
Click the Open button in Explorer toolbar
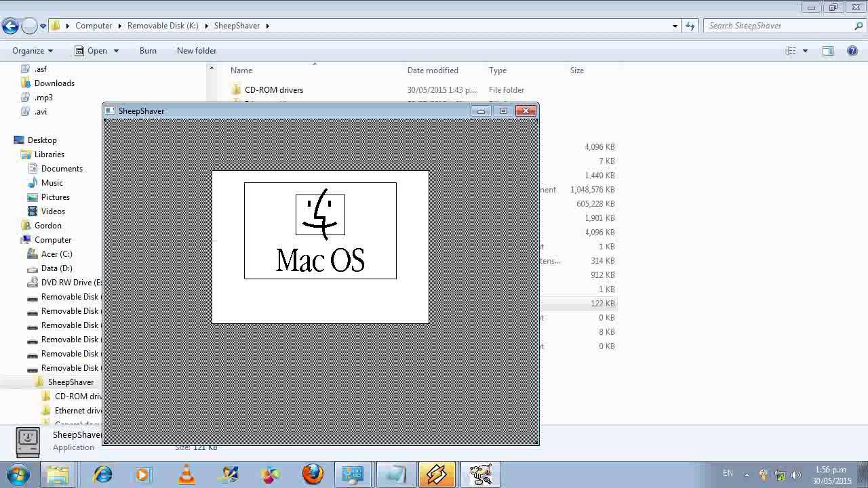click(x=90, y=51)
